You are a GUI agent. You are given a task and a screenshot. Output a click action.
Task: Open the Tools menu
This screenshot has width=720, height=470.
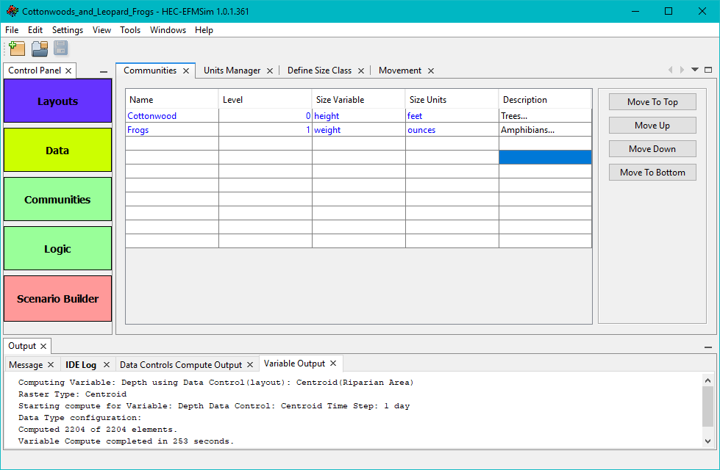coord(130,30)
